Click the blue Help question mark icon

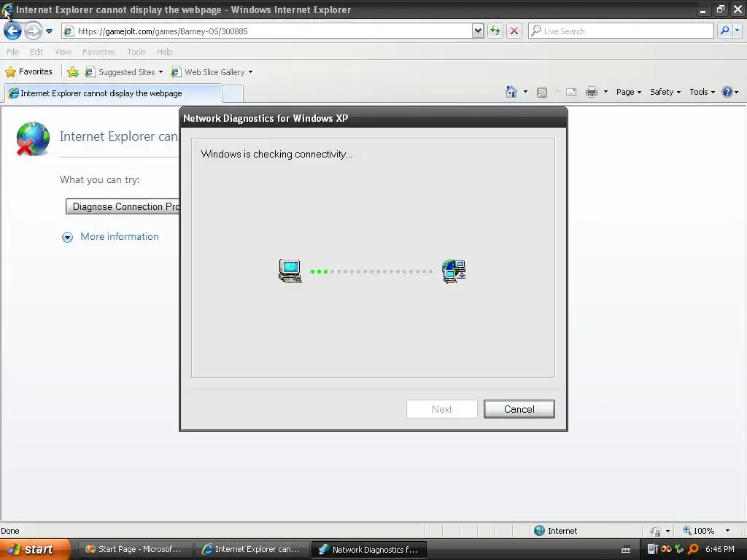(x=727, y=92)
